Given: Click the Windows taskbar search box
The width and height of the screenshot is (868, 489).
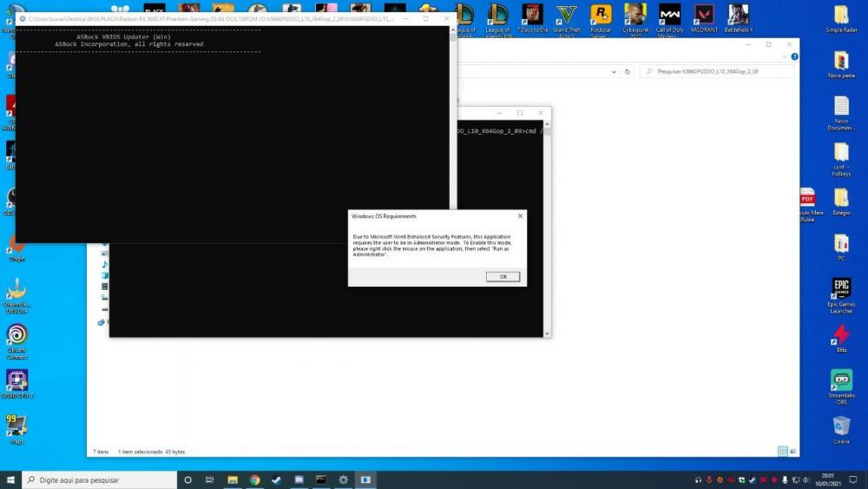Looking at the screenshot, I should [100, 479].
